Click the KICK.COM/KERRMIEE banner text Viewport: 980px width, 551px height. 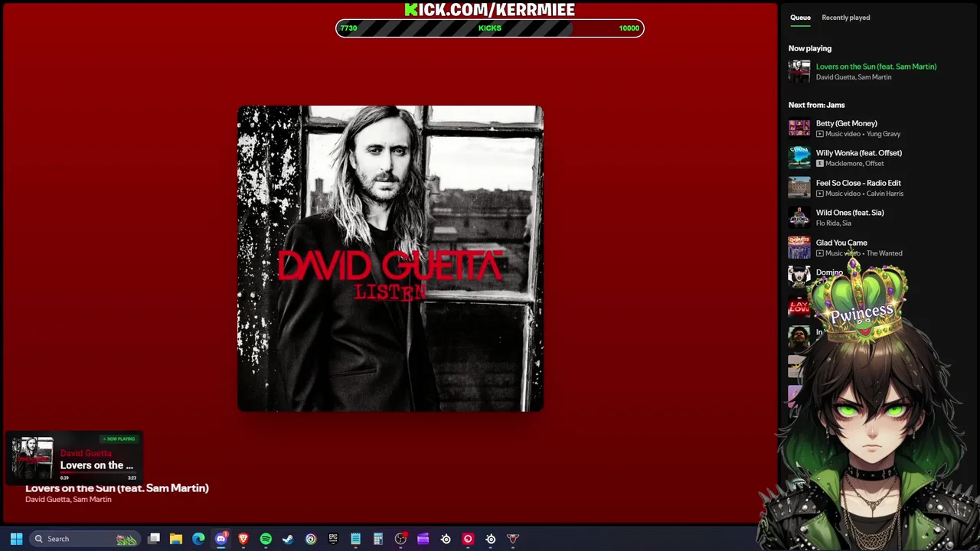click(490, 9)
